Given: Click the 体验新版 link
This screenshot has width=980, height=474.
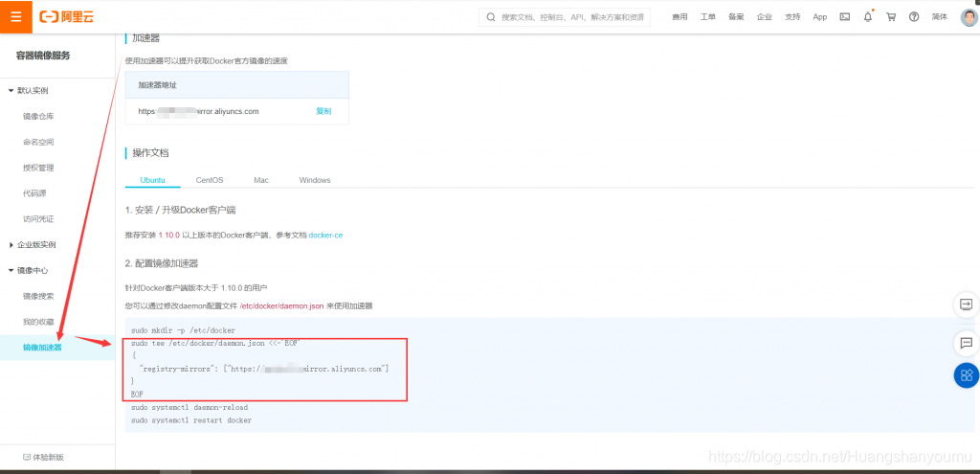Looking at the screenshot, I should (48, 457).
